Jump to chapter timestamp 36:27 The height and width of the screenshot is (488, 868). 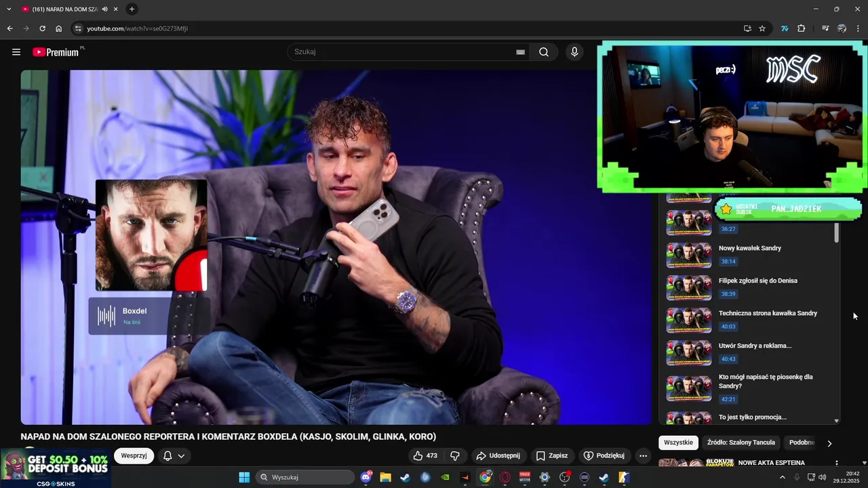point(728,229)
